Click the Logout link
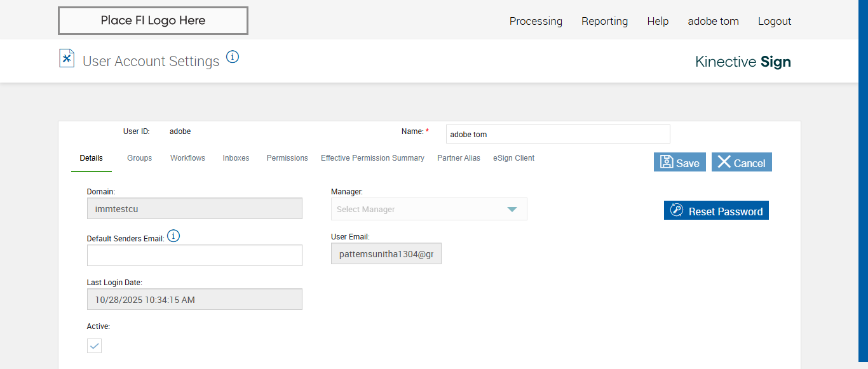The image size is (868, 369). pyautogui.click(x=775, y=21)
